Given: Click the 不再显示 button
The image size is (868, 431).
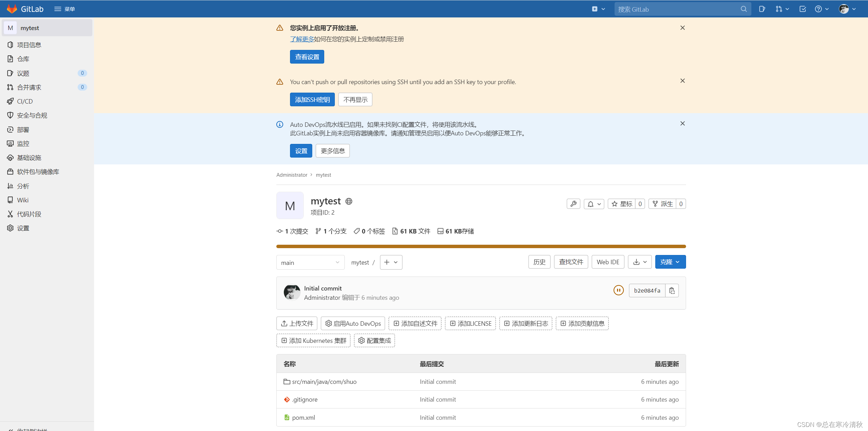Looking at the screenshot, I should click(x=355, y=99).
